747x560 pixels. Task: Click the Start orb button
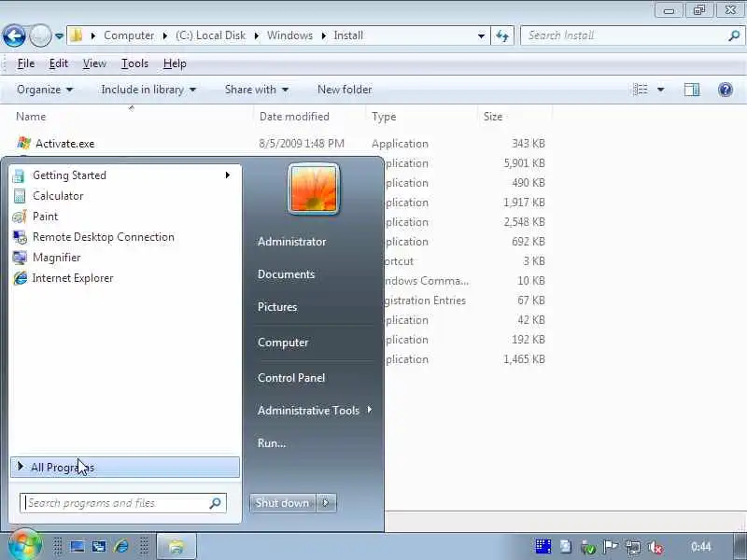[25, 544]
